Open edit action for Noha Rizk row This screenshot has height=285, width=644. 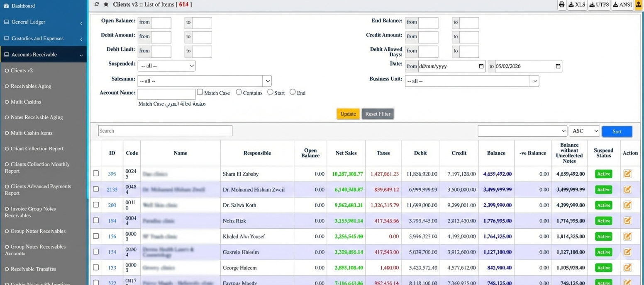pos(627,221)
